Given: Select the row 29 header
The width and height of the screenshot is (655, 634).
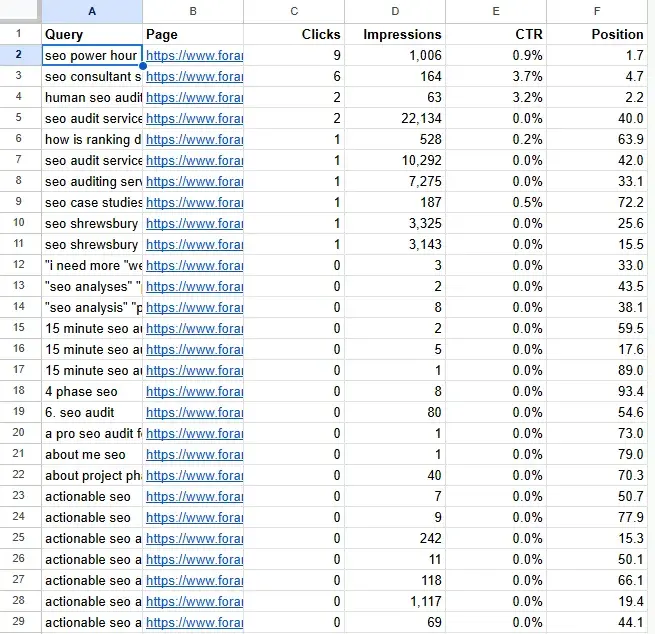Looking at the screenshot, I should (x=19, y=622).
